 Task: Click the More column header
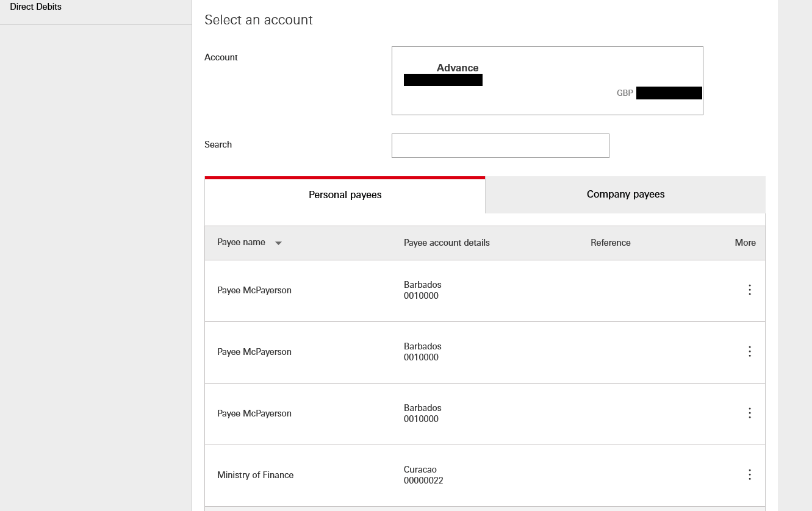745,243
